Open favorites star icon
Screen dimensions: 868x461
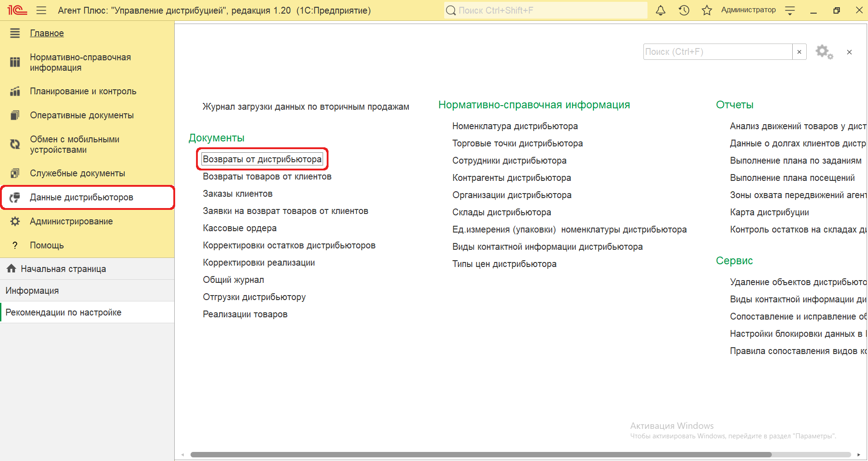[x=706, y=10]
